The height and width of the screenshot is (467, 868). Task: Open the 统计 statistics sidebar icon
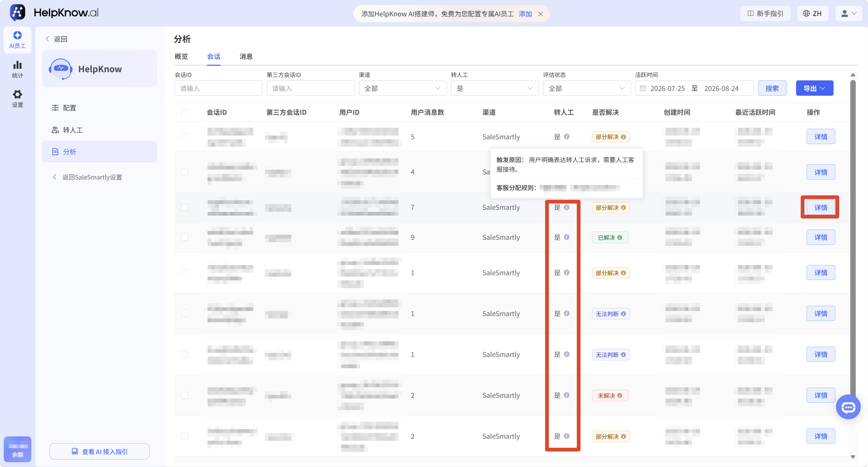click(x=17, y=69)
